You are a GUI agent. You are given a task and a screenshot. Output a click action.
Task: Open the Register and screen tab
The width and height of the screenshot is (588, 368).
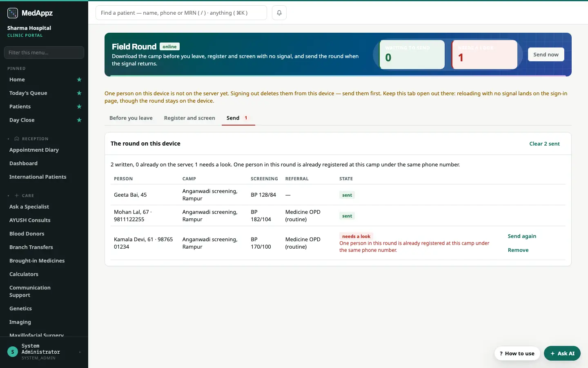pyautogui.click(x=189, y=118)
